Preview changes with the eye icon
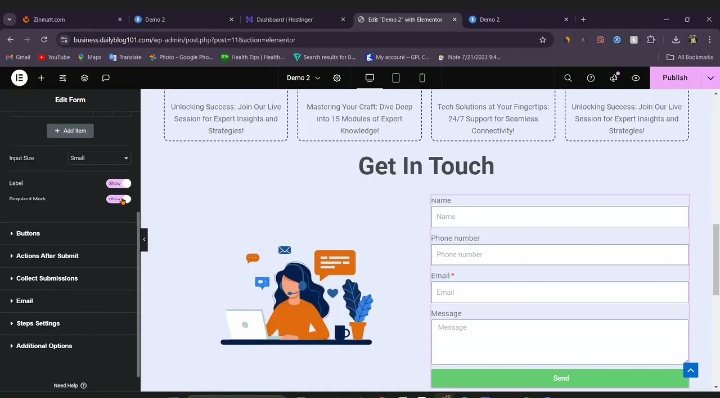This screenshot has width=720, height=398. click(636, 78)
